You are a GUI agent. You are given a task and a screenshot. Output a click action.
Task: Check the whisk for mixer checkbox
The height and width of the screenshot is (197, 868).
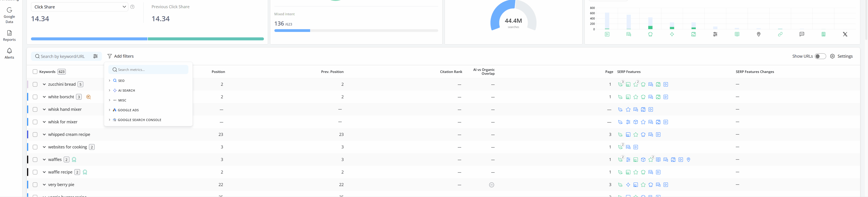(x=35, y=122)
